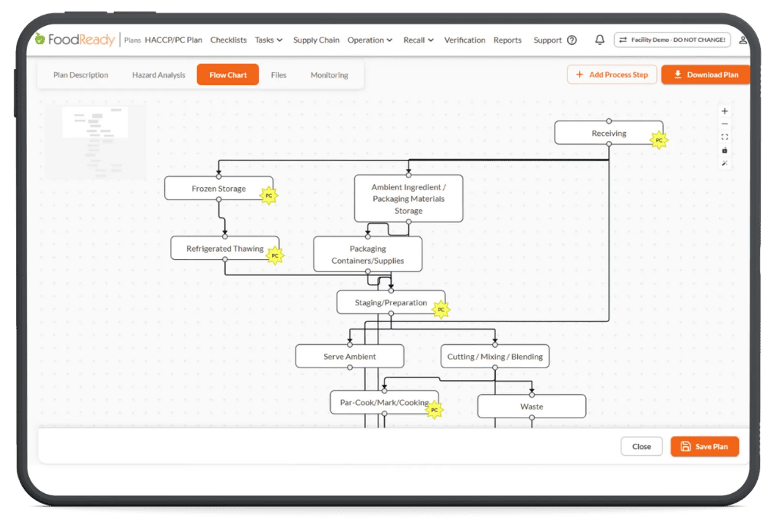This screenshot has width=775, height=532.
Task: Click the PC badge on Staging/Preparation
Action: pos(441,310)
